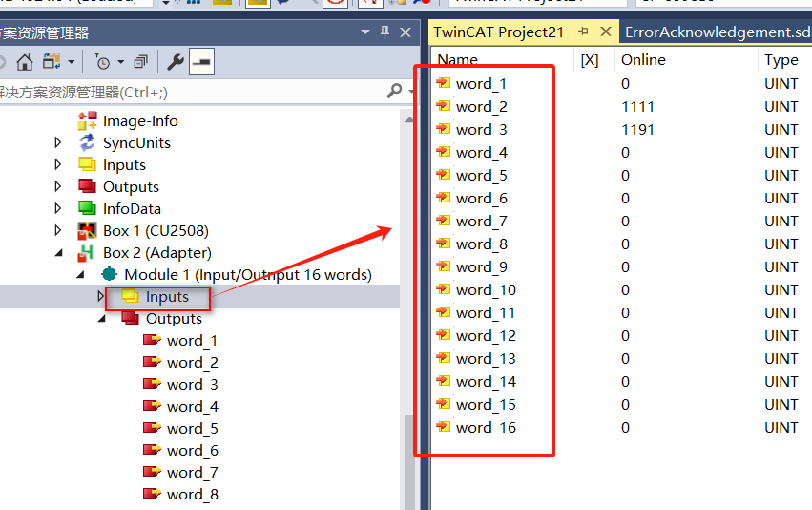Open the Properties wrench icon
This screenshot has width=812, height=510.
coord(176,63)
